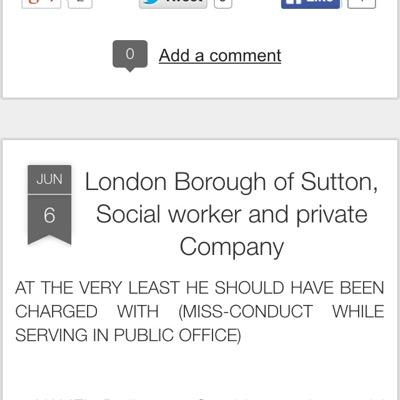Open the Add a comment link
Viewport: 400px width, 400px height.
click(x=220, y=56)
